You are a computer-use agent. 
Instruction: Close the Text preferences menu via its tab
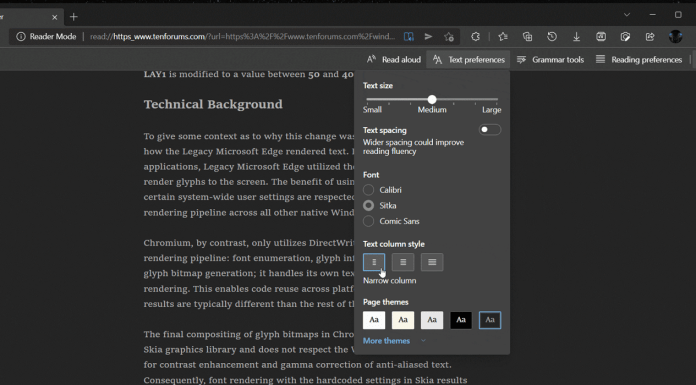[468, 60]
